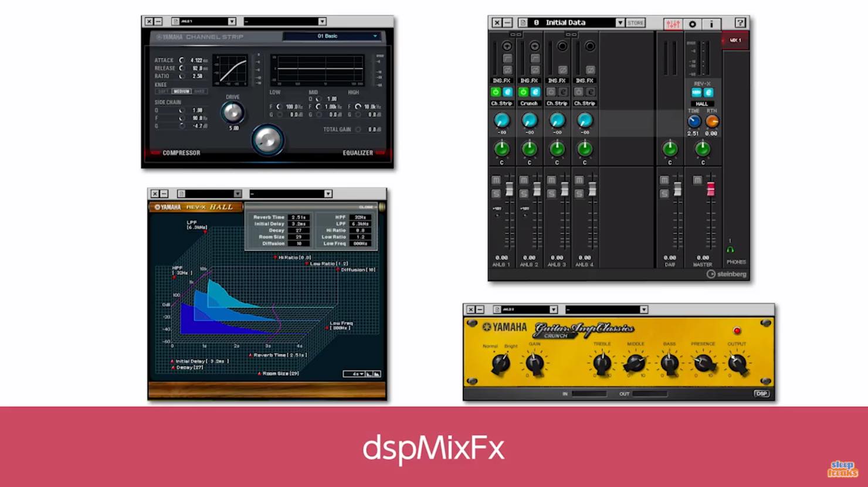Open help question mark in mixer window
868x487 pixels.
(x=740, y=23)
